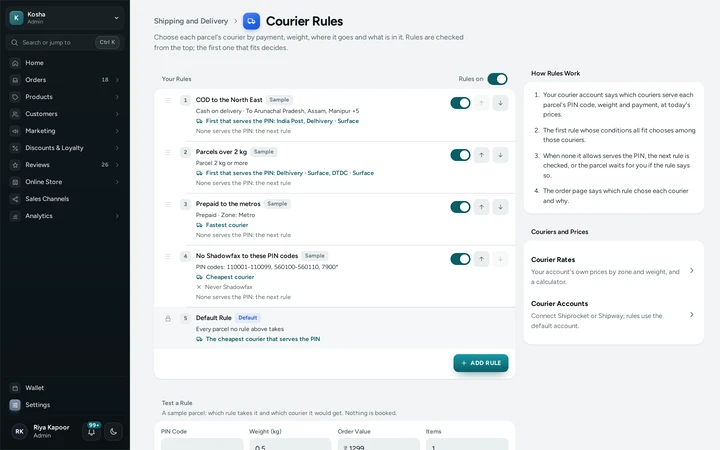Grab drag handle of Parcels over 2 kg
This screenshot has width=720, height=450.
168,152
